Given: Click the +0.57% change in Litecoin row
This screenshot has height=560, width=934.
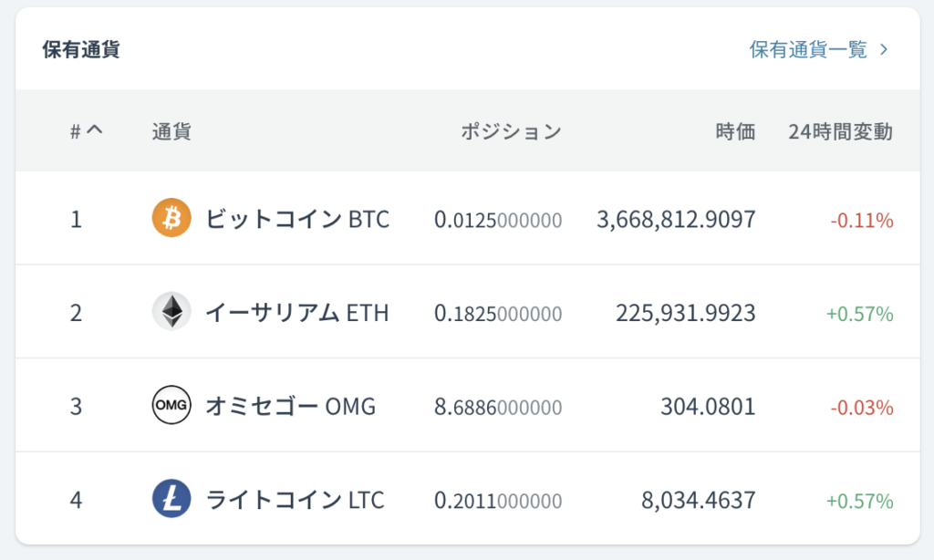Looking at the screenshot, I should 859,501.
